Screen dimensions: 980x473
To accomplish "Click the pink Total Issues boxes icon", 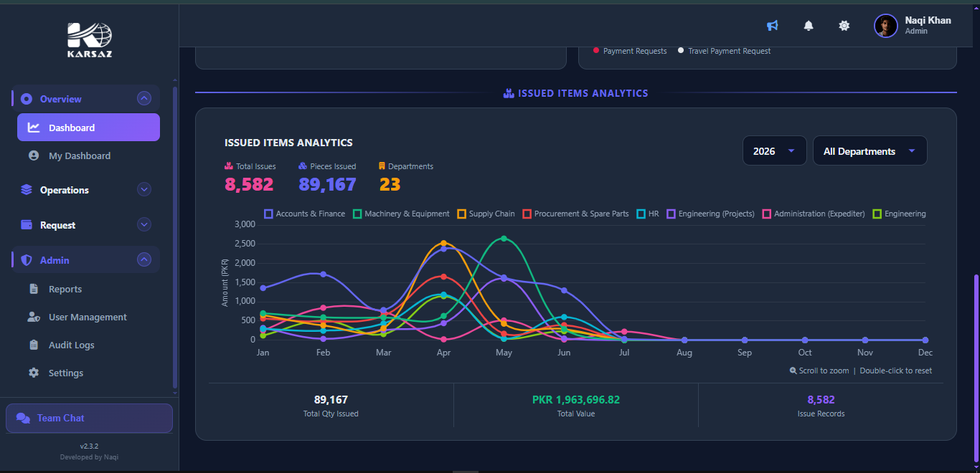I will pos(229,166).
